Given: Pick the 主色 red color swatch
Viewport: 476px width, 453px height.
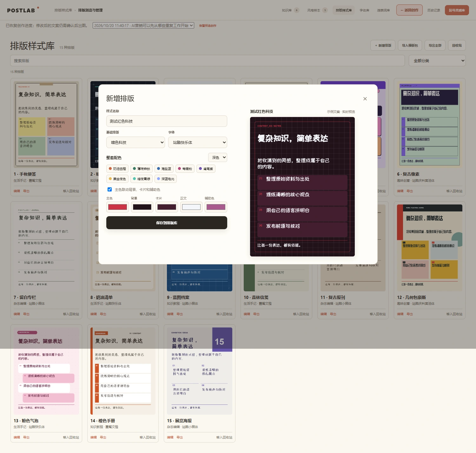Looking at the screenshot, I should [118, 207].
